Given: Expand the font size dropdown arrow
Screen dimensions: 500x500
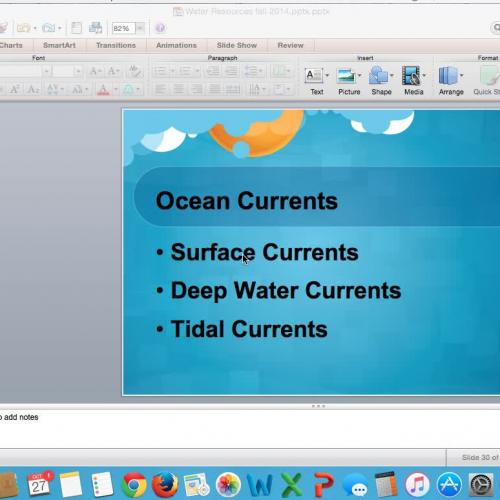Looking at the screenshot, I should [78, 71].
